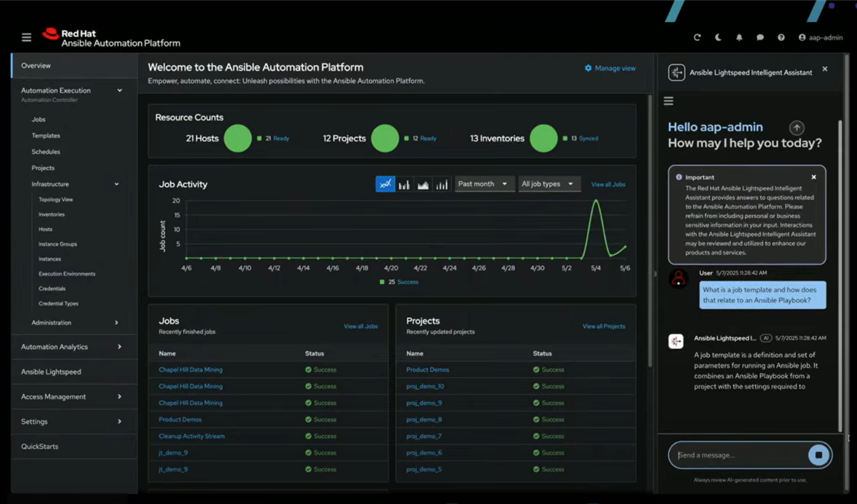
Task: Click the Ansible Lightspeed assistant logo icon
Action: click(x=676, y=72)
